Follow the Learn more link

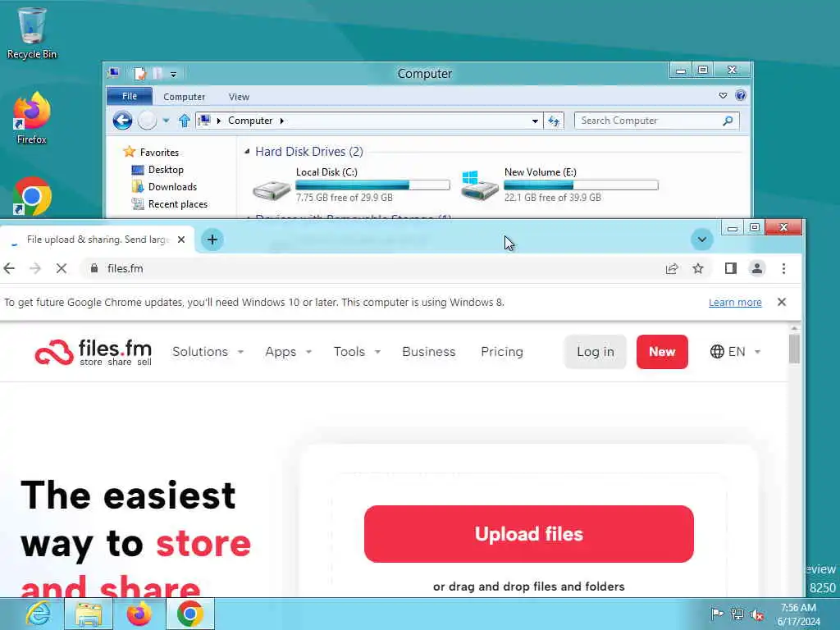(x=735, y=302)
